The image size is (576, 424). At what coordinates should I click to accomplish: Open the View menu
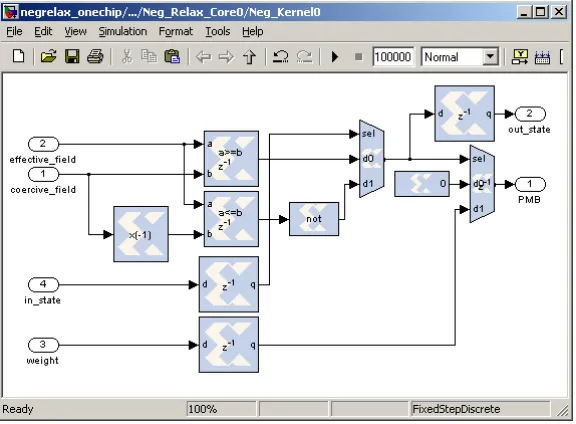[76, 32]
